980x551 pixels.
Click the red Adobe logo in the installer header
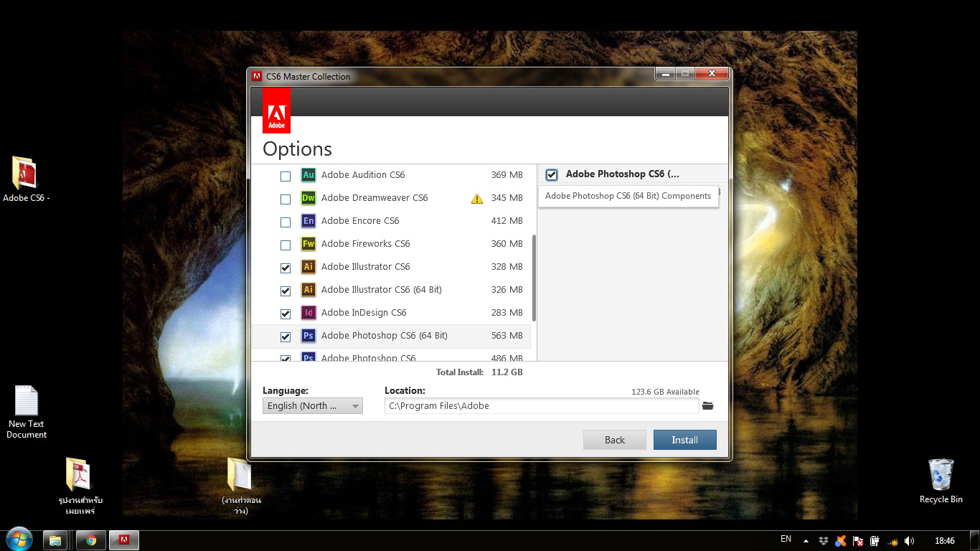pyautogui.click(x=276, y=110)
